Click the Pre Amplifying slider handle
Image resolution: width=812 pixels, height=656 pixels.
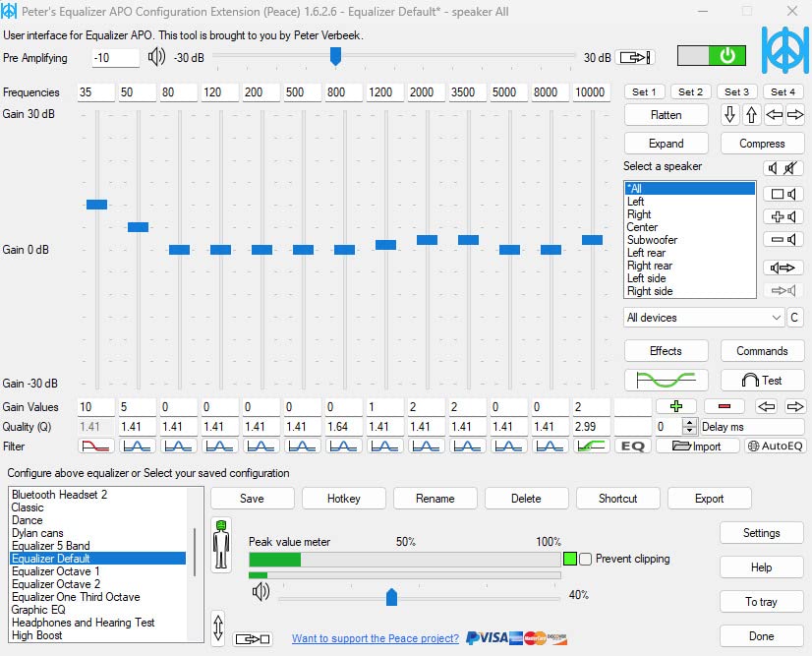click(335, 57)
